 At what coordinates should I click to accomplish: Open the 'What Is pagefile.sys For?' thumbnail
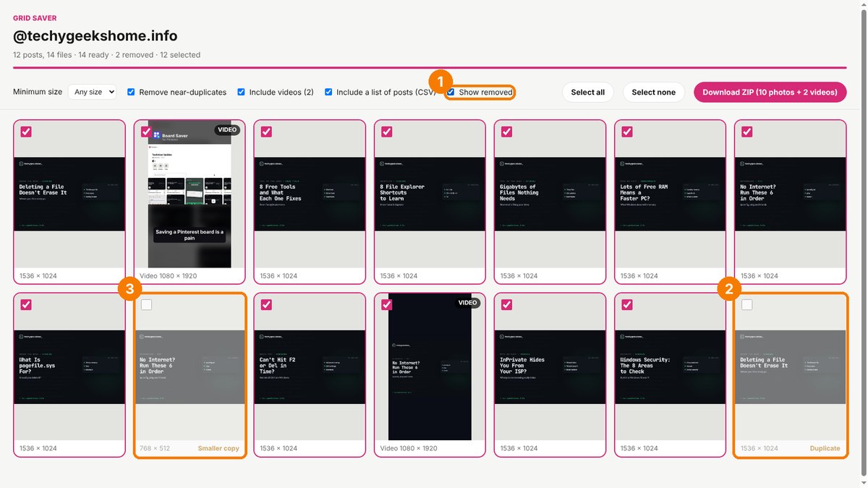(69, 367)
